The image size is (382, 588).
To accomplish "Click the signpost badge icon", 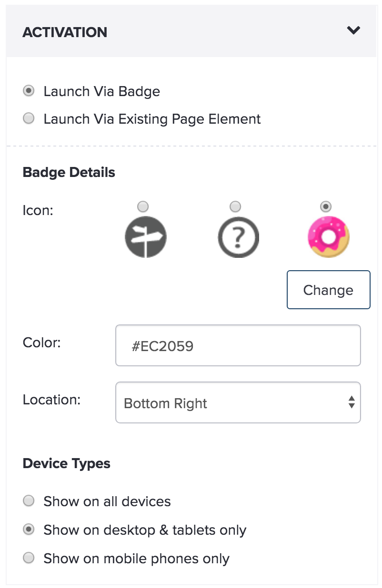I will (x=146, y=236).
